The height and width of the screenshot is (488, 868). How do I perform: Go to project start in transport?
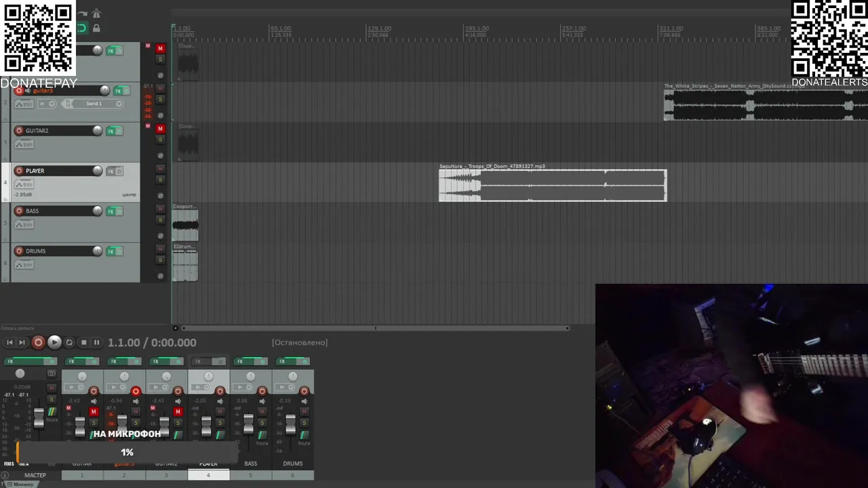coord(9,343)
